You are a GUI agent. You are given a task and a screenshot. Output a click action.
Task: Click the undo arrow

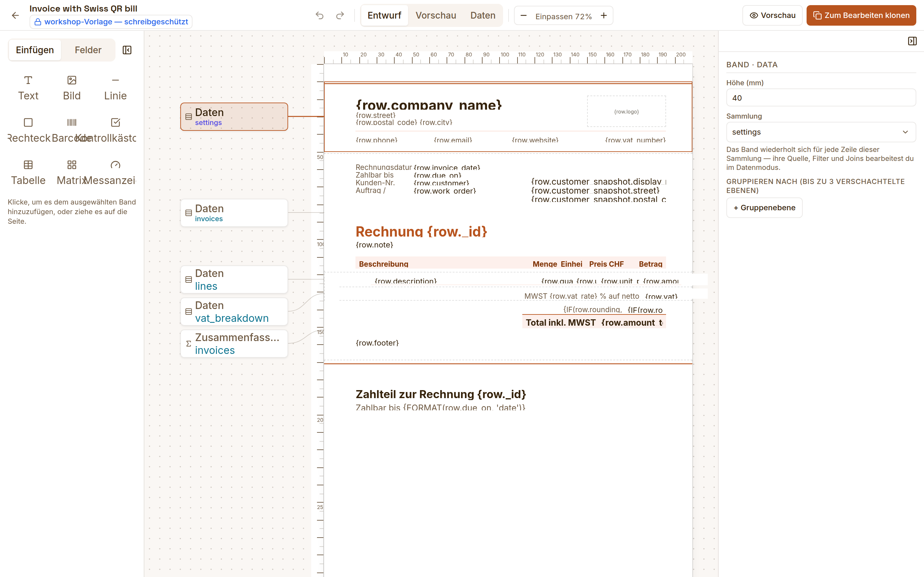320,15
